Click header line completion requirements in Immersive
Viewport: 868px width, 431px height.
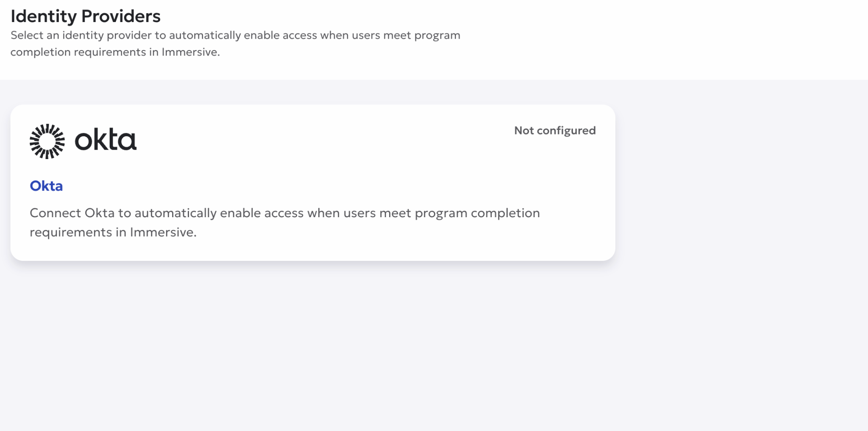115,52
